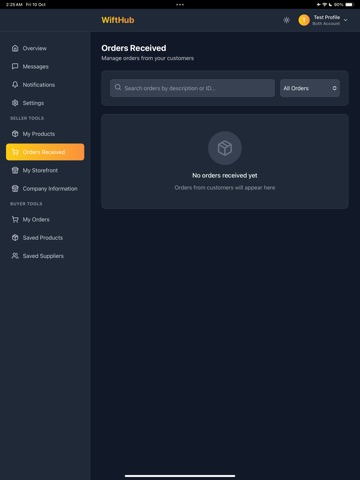
Task: Open Company Information page
Action: [x=45, y=189]
